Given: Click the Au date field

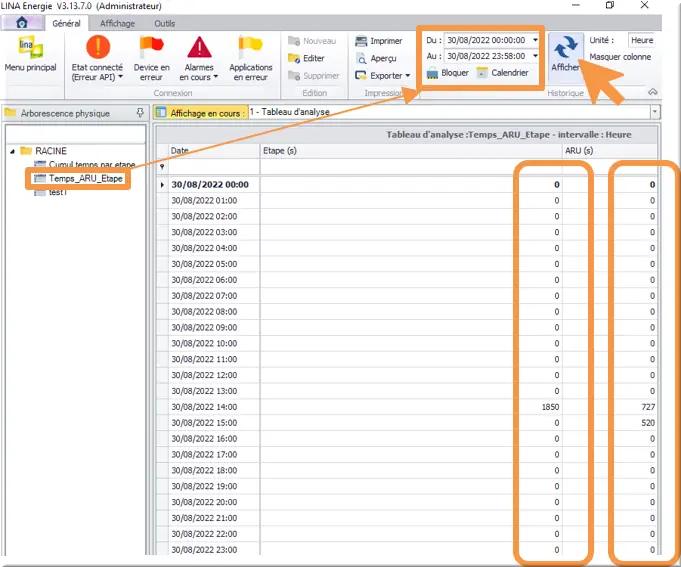Looking at the screenshot, I should pos(486,56).
